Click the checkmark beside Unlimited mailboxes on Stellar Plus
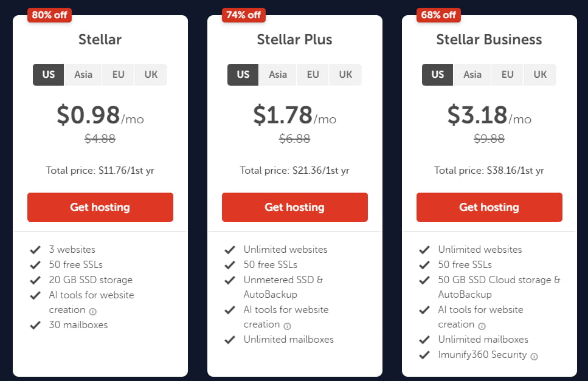588x381 pixels. (x=230, y=340)
